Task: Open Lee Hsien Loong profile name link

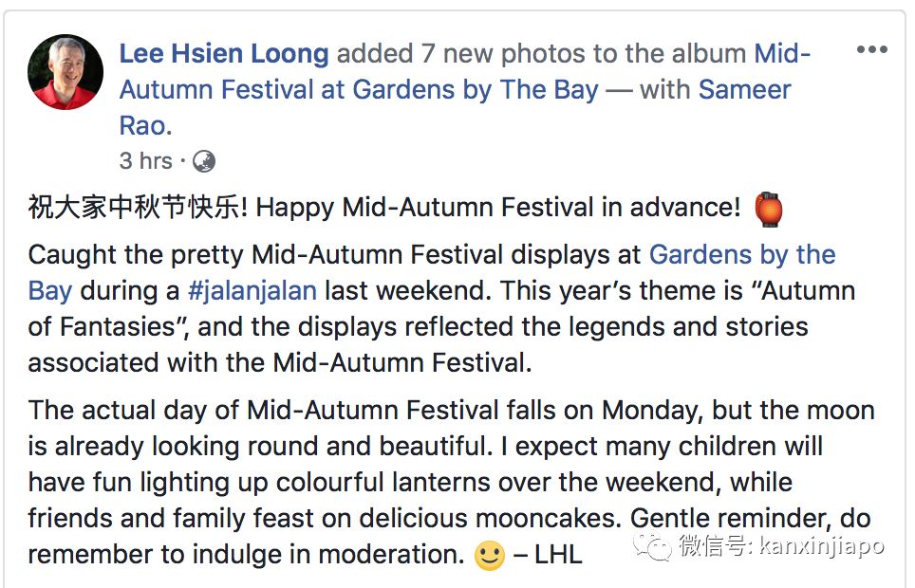Action: coord(224,54)
